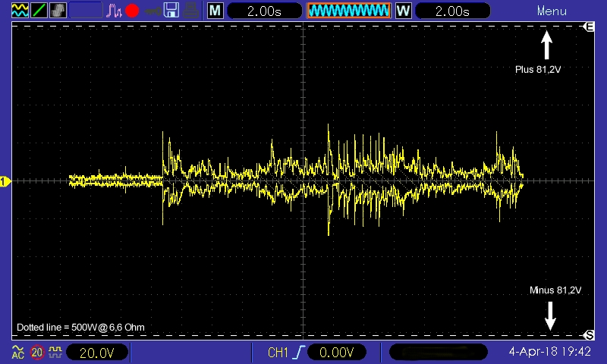The image size is (607, 364).
Task: Click the gray persistence display icon
Action: click(x=58, y=11)
